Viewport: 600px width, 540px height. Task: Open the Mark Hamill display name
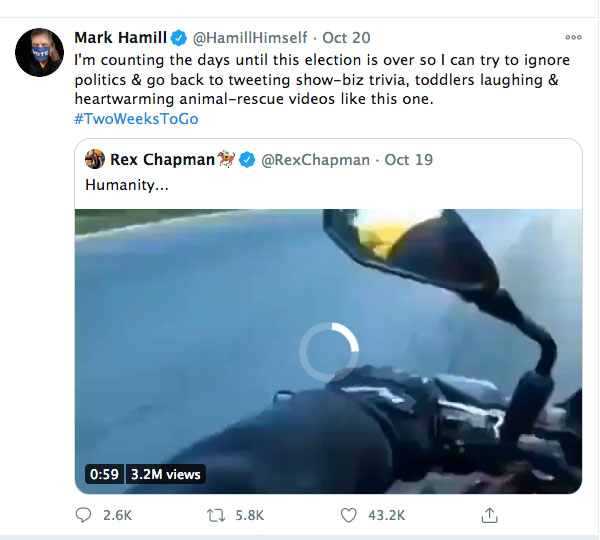coord(121,38)
